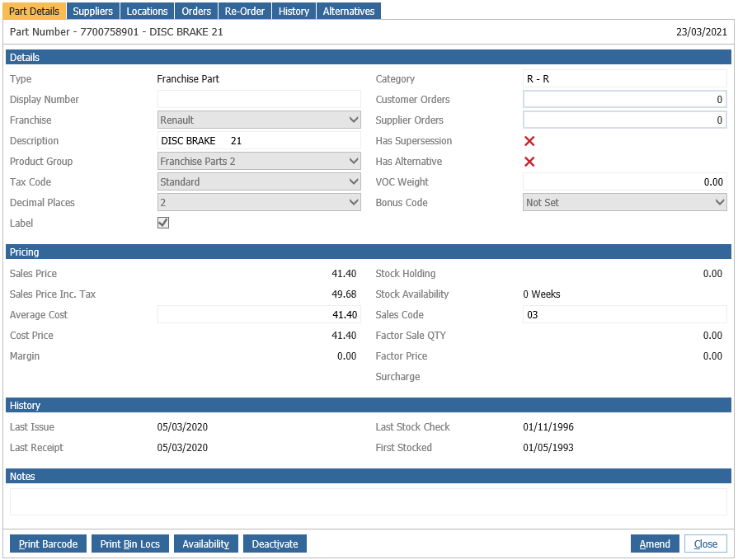The height and width of the screenshot is (560, 738).
Task: Switch to the Suppliers tab
Action: (92, 12)
